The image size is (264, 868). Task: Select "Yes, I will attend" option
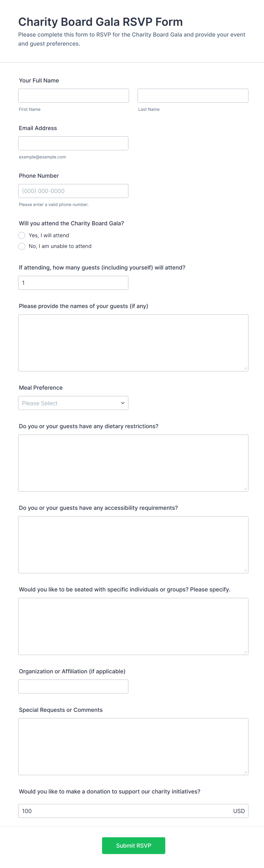(22, 235)
